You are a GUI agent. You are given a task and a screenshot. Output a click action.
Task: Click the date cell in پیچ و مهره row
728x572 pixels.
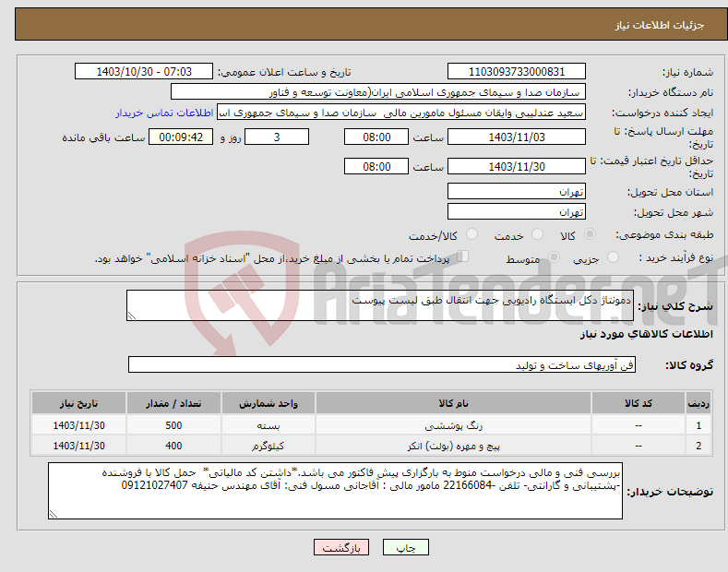tap(79, 446)
